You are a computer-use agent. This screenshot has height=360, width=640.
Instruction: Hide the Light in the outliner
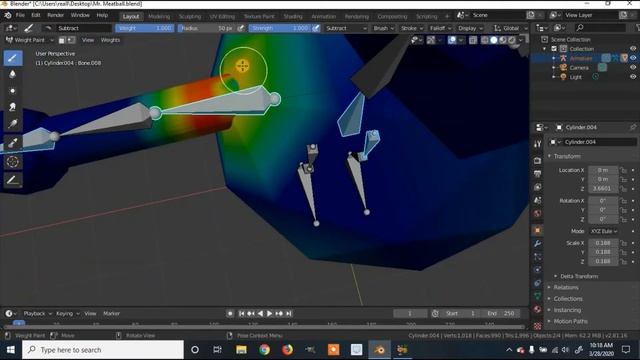point(633,77)
